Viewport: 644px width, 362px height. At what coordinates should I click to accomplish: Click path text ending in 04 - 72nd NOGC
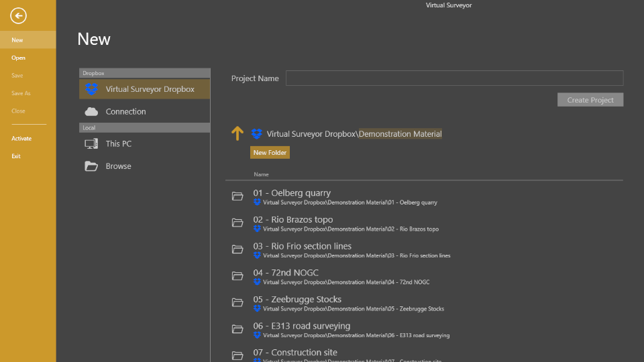[346, 282]
